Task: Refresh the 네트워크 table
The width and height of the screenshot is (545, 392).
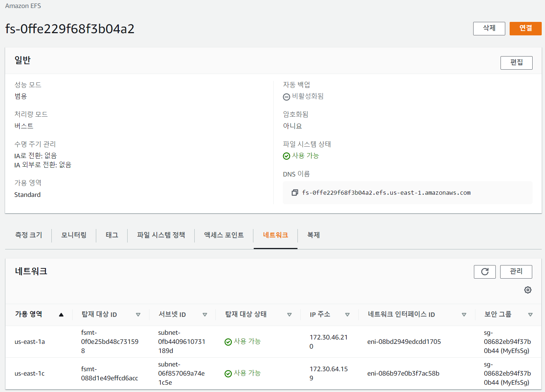Action: tap(484, 272)
